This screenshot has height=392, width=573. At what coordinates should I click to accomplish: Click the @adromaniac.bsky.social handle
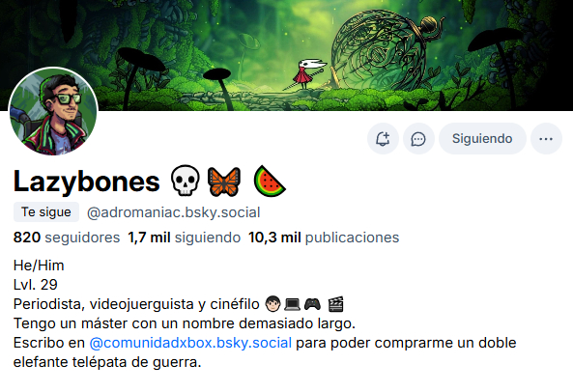[173, 212]
